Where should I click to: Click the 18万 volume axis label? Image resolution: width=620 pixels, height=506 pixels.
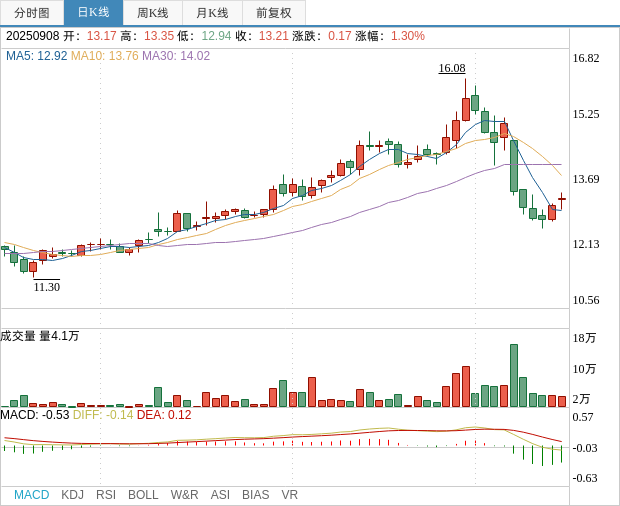pos(584,338)
